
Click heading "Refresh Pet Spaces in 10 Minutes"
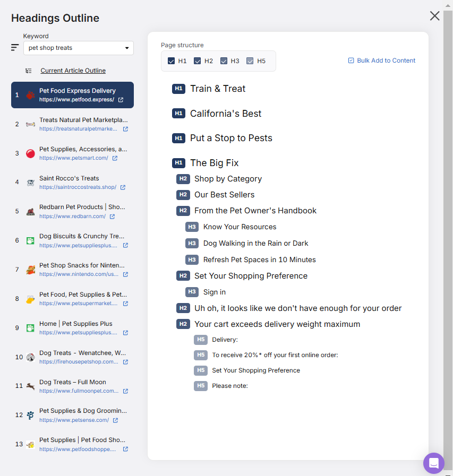(259, 260)
